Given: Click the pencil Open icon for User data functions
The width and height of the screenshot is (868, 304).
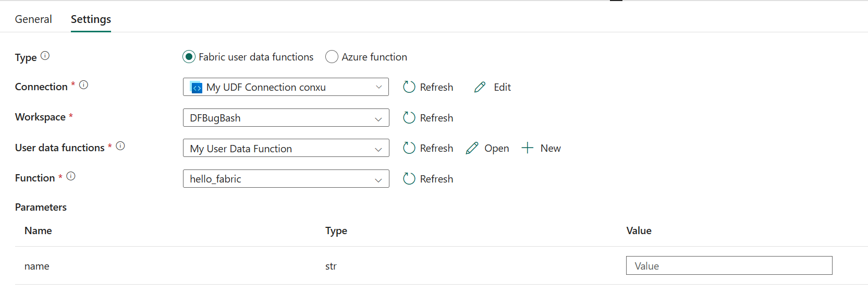Looking at the screenshot, I should click(472, 148).
